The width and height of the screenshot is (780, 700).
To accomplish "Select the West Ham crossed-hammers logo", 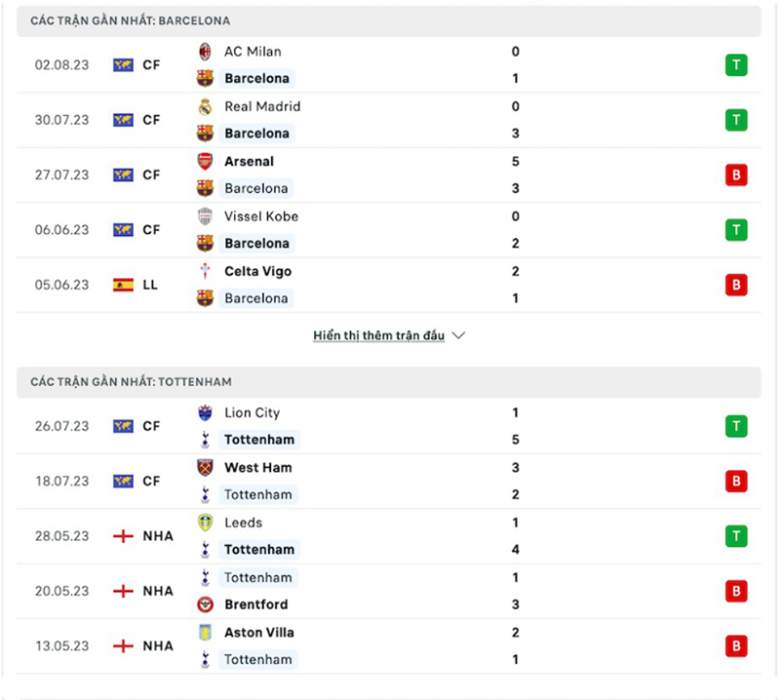I will [206, 468].
